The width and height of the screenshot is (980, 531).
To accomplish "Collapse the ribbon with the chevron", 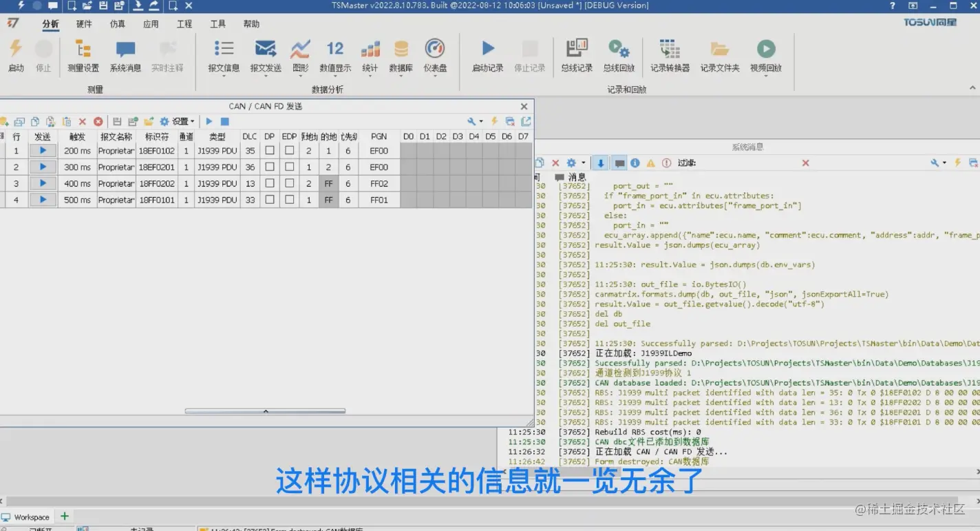I will [x=972, y=88].
